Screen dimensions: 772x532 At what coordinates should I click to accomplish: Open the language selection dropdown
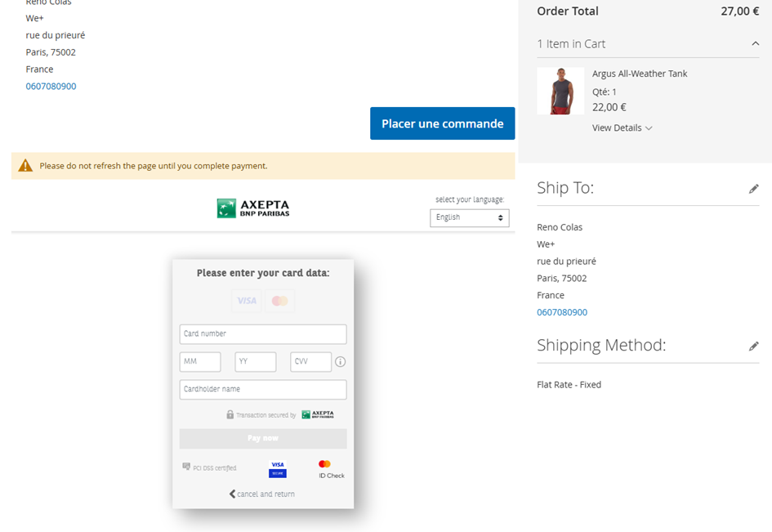point(469,218)
